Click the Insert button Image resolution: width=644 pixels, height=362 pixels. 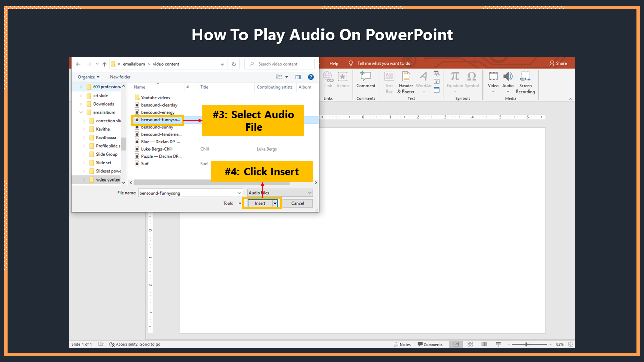(260, 203)
